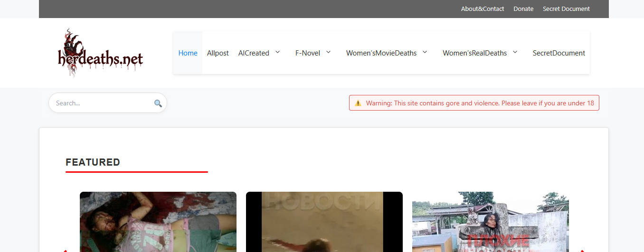644x252 pixels.
Task: Open SecretDocument in the main navigation
Action: [559, 53]
